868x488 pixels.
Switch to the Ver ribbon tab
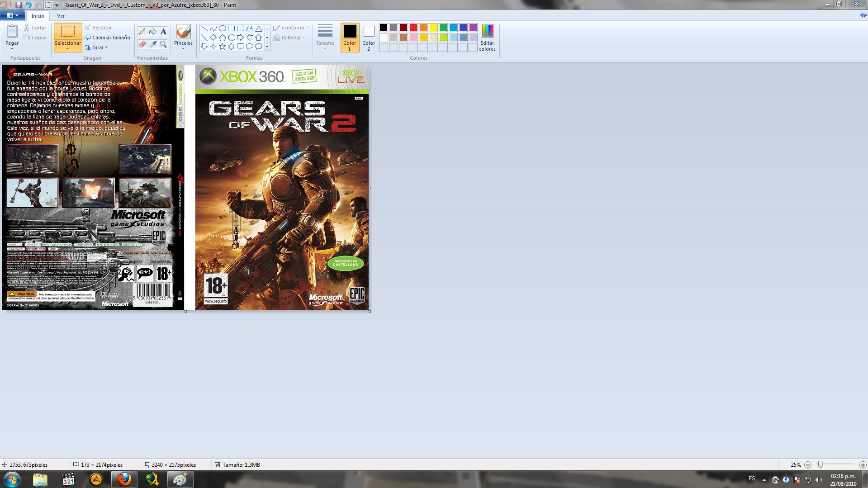click(x=61, y=16)
